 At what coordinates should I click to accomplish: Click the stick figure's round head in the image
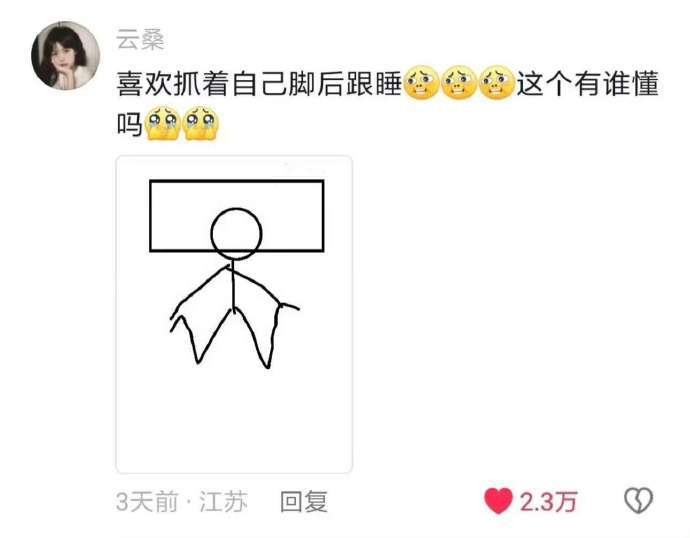tap(236, 234)
